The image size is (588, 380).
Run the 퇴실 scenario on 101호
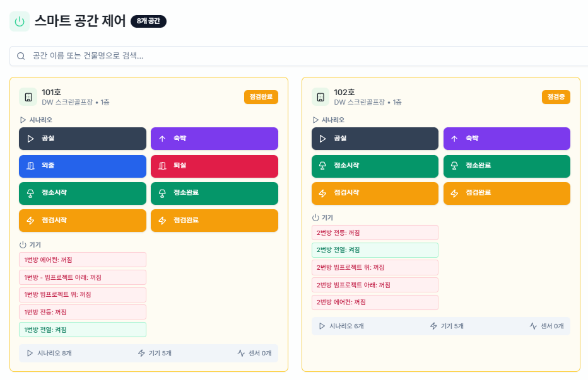coord(214,166)
